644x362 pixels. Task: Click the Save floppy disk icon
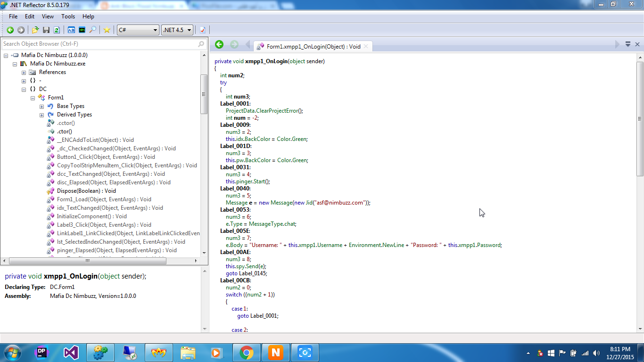click(46, 30)
